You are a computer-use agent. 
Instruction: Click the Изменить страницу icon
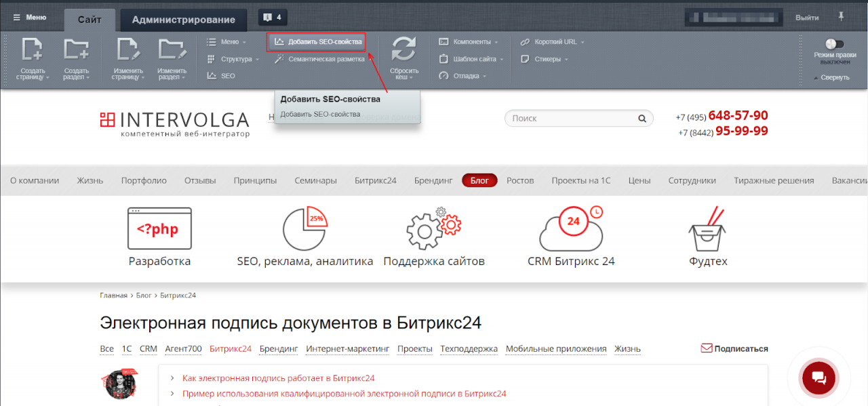point(127,49)
